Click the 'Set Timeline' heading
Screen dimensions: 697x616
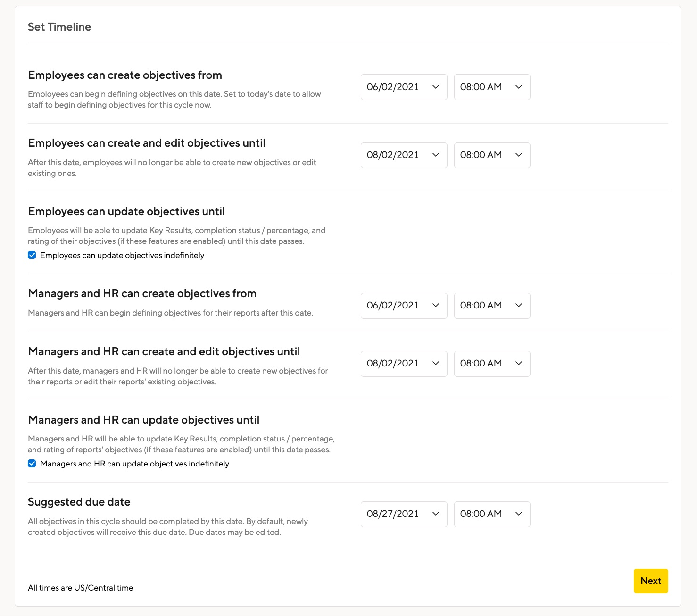coord(59,27)
